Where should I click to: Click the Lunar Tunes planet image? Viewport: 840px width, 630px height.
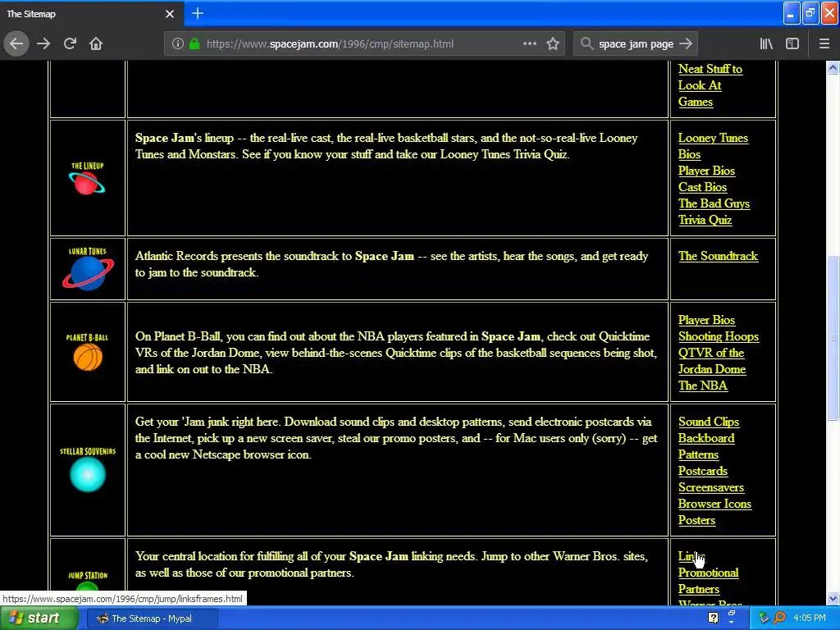tap(87, 269)
